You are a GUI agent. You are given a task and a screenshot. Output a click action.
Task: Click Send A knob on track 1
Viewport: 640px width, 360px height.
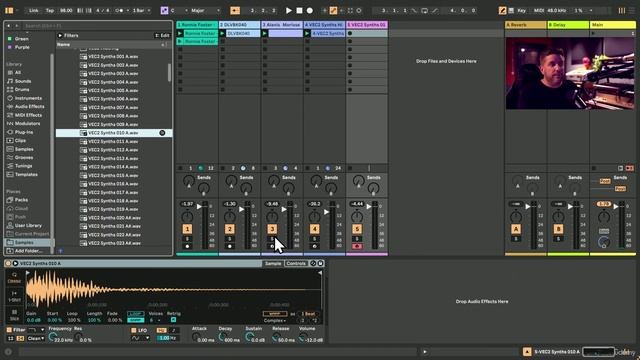tap(189, 181)
